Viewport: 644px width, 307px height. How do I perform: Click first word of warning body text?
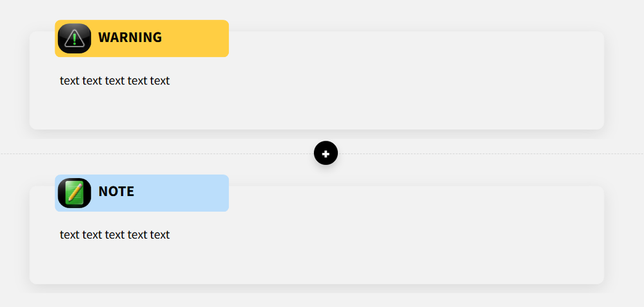[70, 81]
